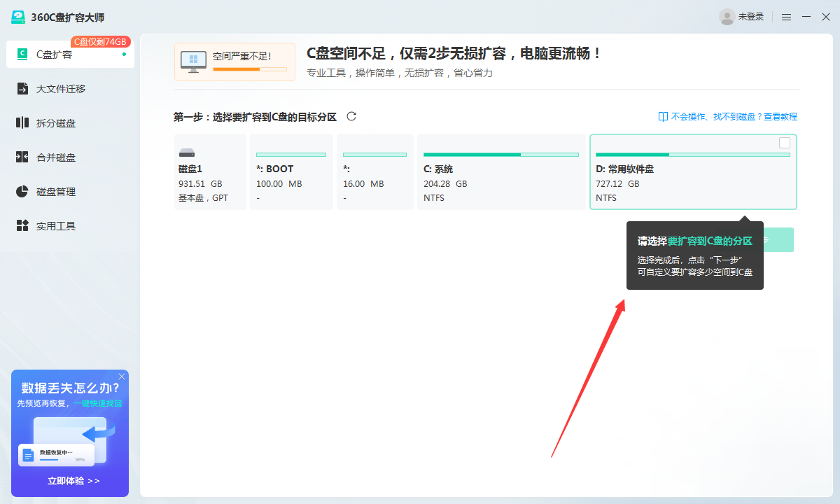Image resolution: width=840 pixels, height=504 pixels.
Task: Click the tutorial book icon
Action: pyautogui.click(x=663, y=117)
